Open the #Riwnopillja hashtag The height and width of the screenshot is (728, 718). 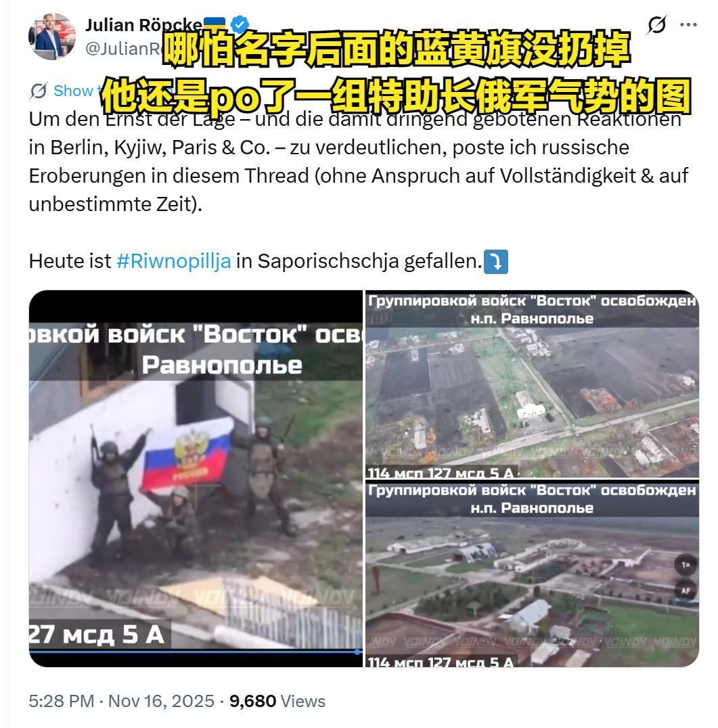coord(174,261)
